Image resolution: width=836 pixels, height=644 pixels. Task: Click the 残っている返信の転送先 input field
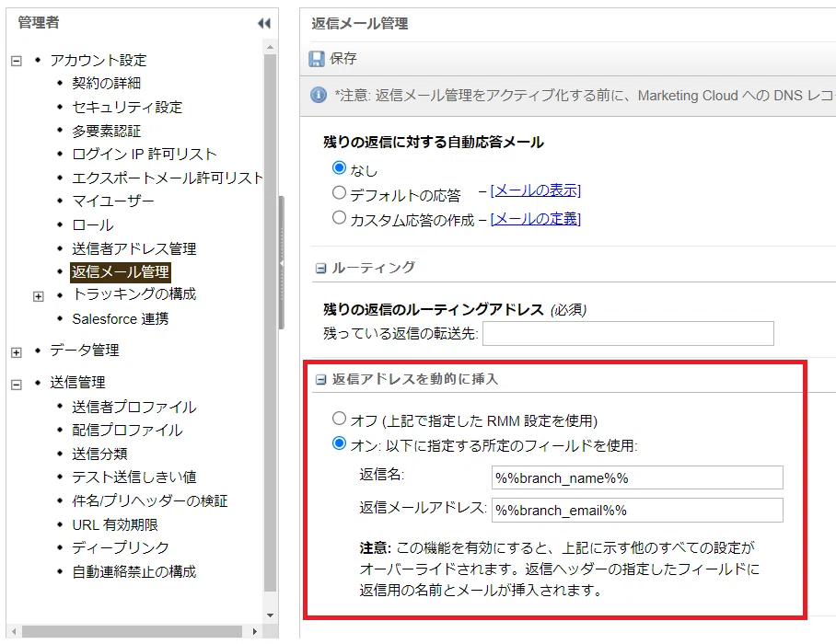628,333
